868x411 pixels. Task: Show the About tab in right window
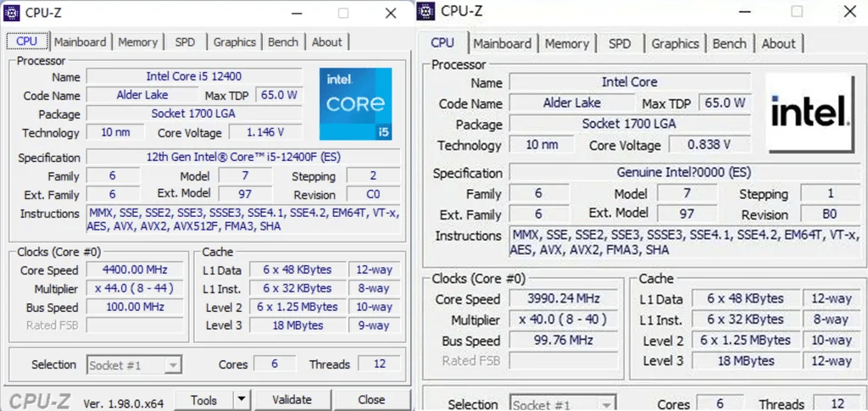pyautogui.click(x=777, y=44)
